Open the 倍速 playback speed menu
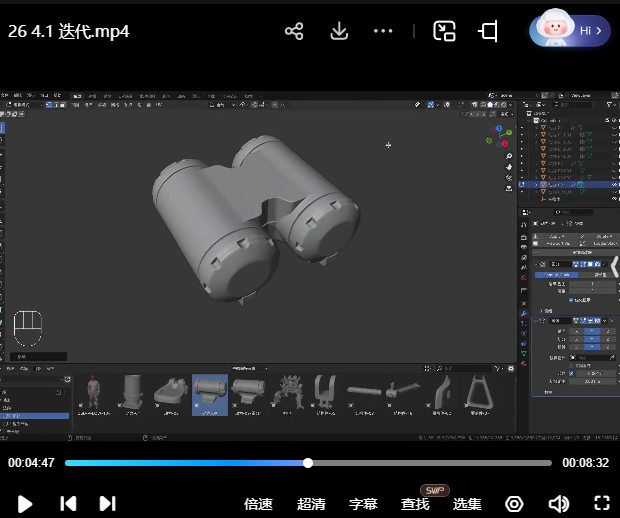Image resolution: width=620 pixels, height=518 pixels. 258,504
